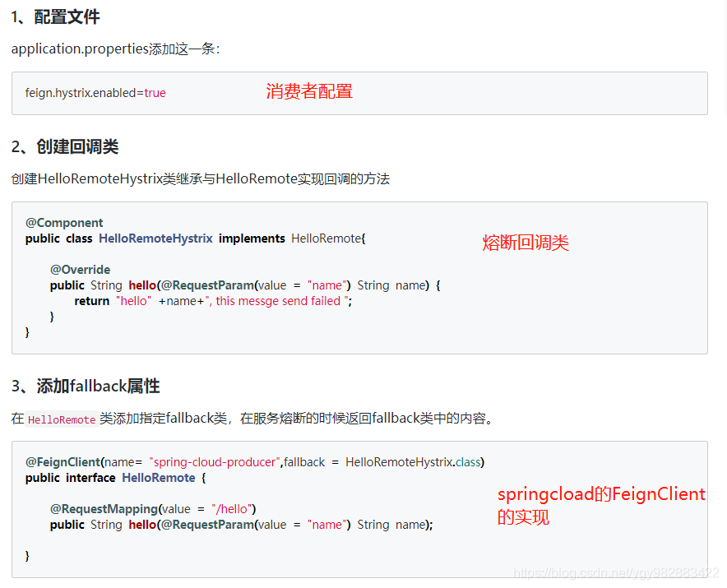This screenshot has height=588, width=727.
Task: Click the 'HelloRemoteHystrix' class name in class declaration
Action: 155,238
